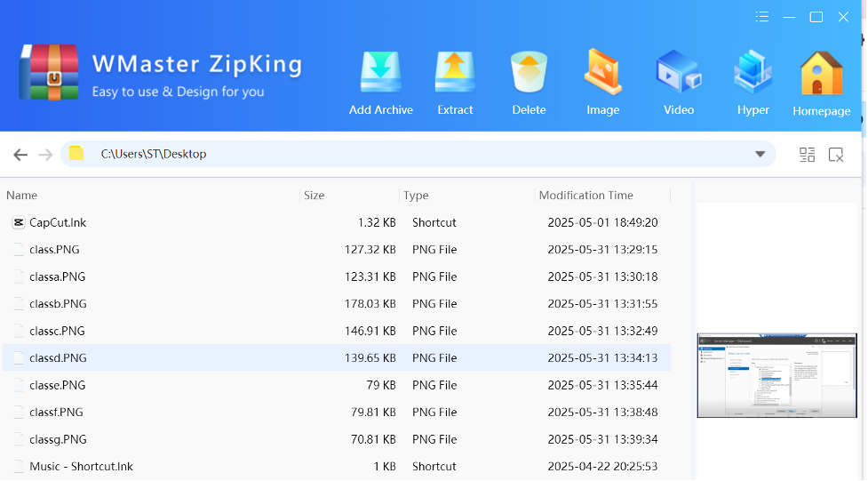Click the WMaster ZipKing logo icon
The width and height of the screenshot is (868, 481).
click(x=49, y=72)
